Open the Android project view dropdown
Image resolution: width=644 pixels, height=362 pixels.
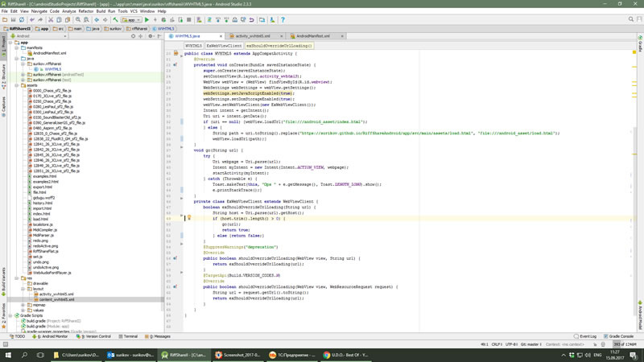click(34, 36)
